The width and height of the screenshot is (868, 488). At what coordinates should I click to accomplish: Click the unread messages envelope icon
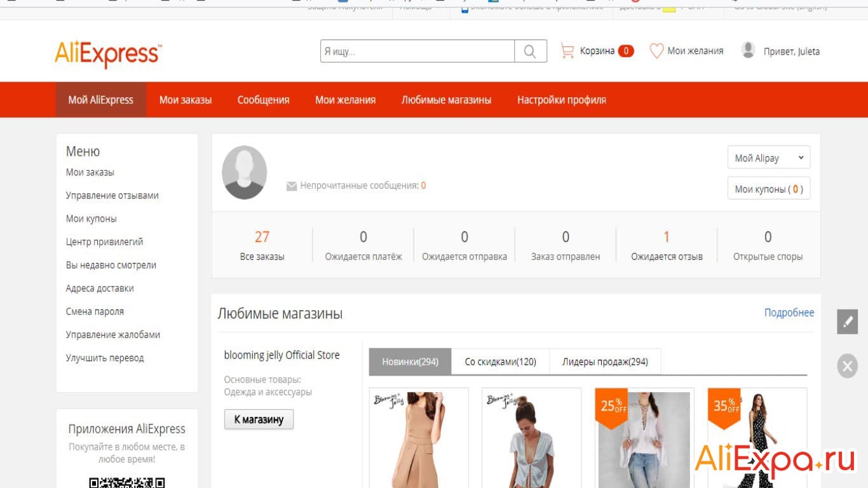point(292,186)
